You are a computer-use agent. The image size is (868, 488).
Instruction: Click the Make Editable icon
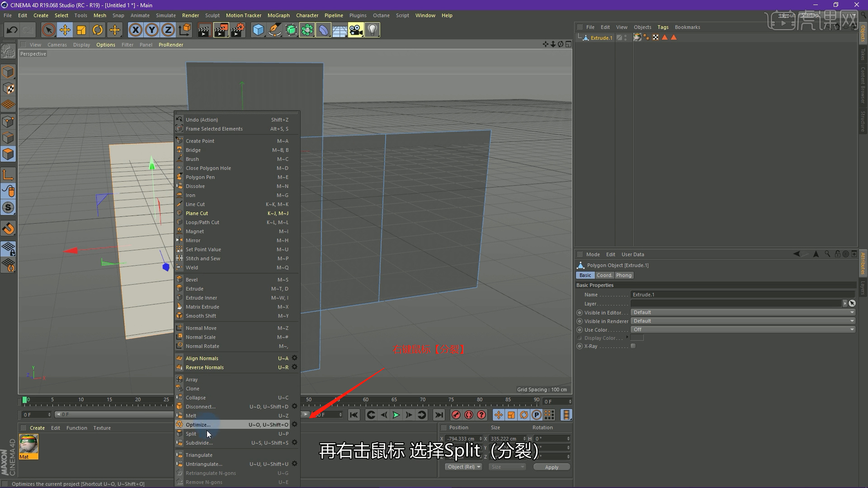click(8, 52)
